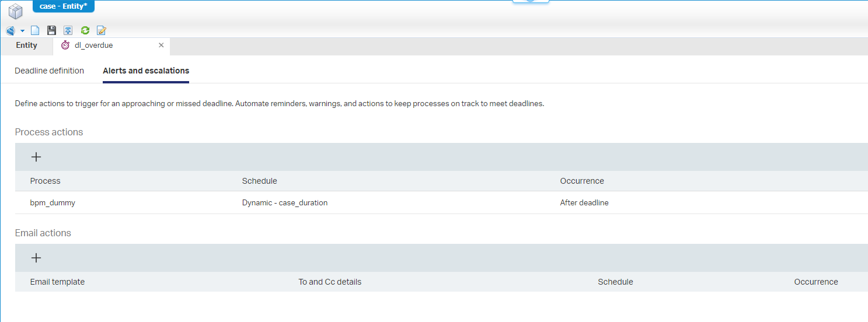Create a new document using the blank page icon

tap(35, 30)
